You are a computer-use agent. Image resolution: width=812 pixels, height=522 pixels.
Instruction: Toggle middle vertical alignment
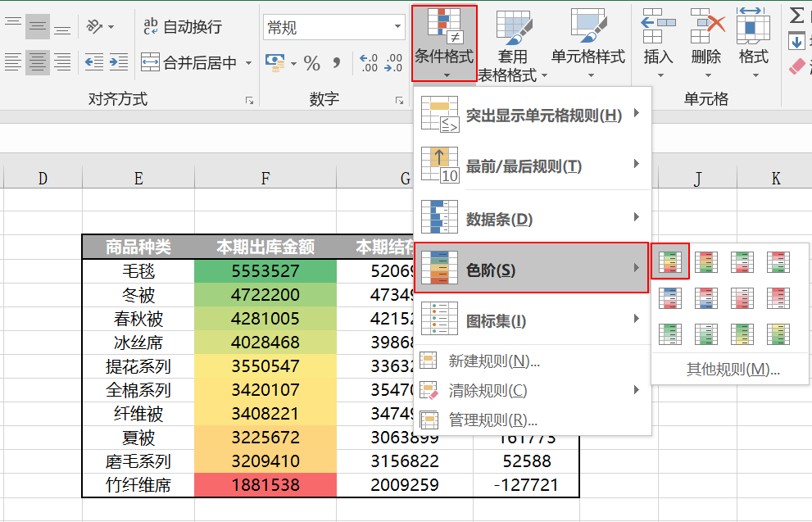[x=38, y=26]
